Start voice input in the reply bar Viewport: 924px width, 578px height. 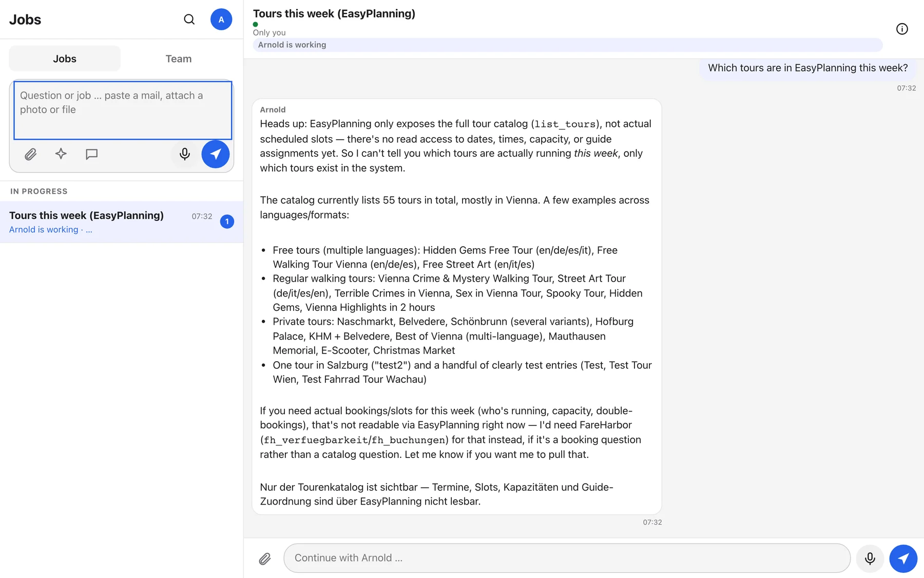click(x=870, y=558)
